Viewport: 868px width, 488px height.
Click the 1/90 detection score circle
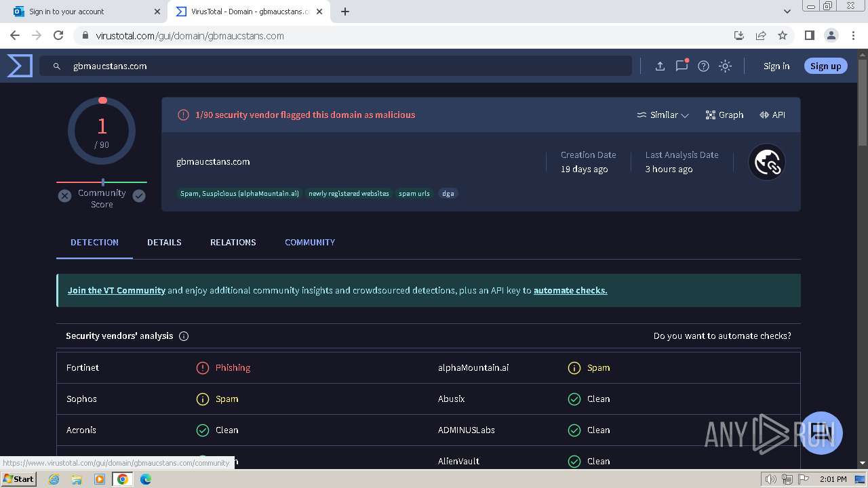102,131
